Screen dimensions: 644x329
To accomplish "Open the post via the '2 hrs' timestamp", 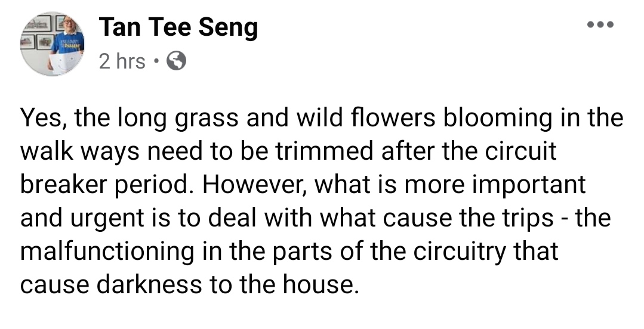I will point(122,61).
